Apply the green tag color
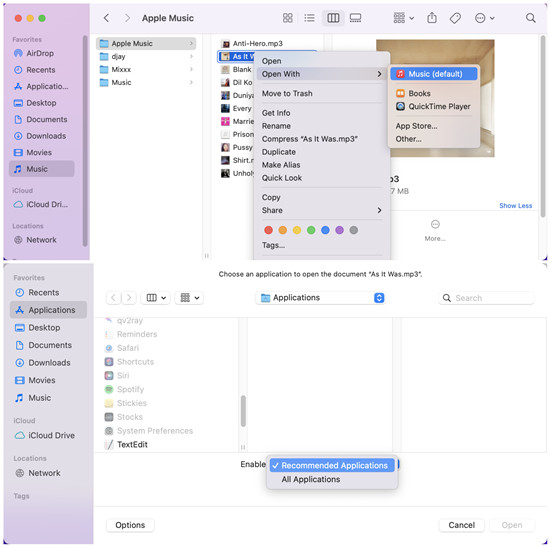The height and width of the screenshot is (547, 550). pyautogui.click(x=311, y=230)
